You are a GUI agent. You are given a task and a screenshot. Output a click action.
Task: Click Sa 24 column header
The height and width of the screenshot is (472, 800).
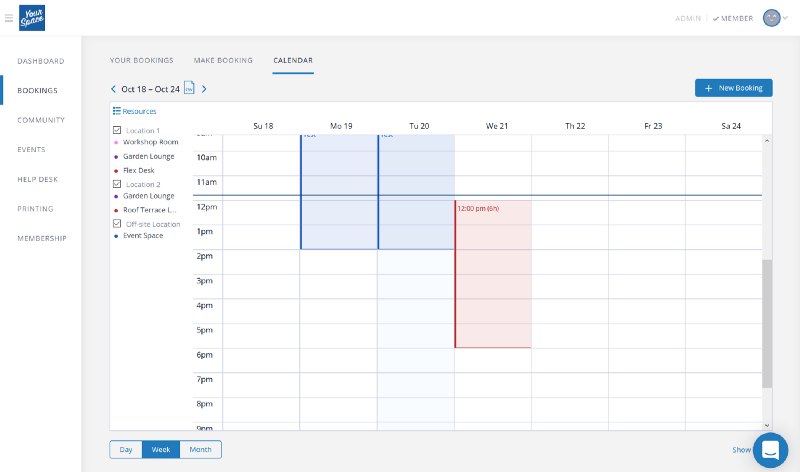731,126
